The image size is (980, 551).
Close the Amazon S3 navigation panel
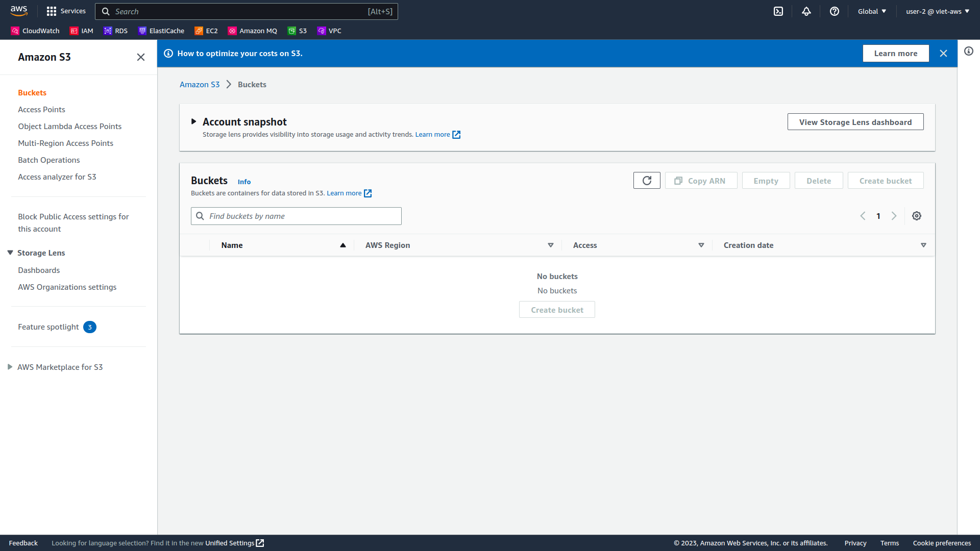click(x=141, y=57)
